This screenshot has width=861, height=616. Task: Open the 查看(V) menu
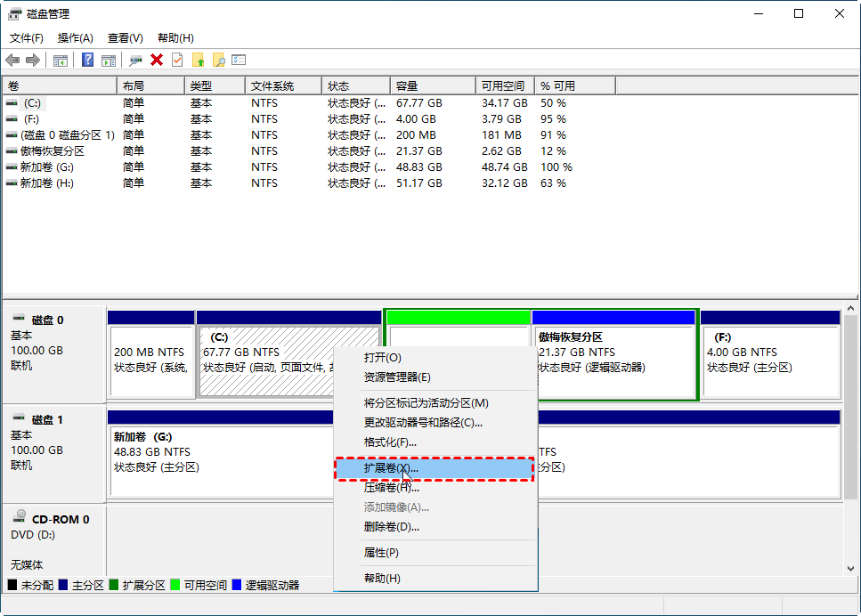point(126,38)
